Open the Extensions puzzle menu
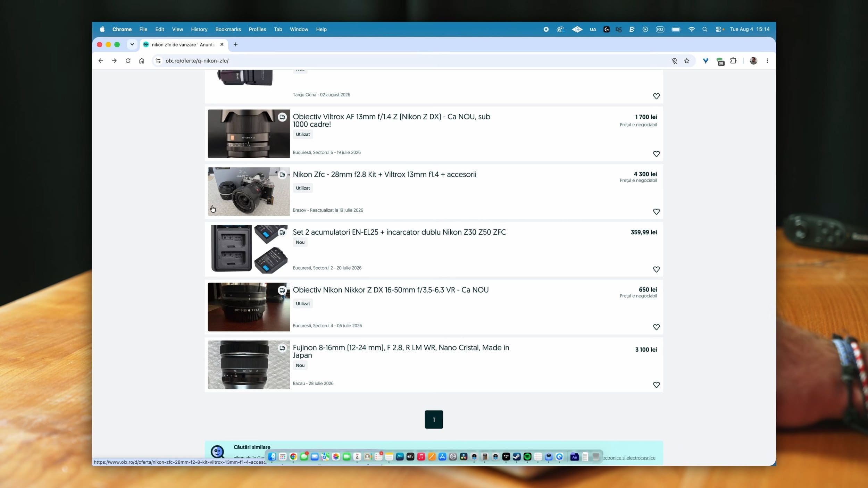Screen dimensions: 868x488 (x=733, y=61)
